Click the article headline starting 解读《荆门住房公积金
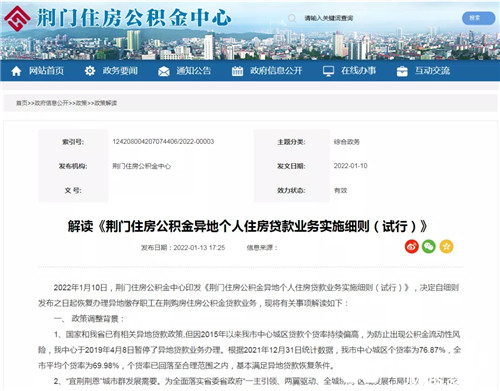 [248, 226]
